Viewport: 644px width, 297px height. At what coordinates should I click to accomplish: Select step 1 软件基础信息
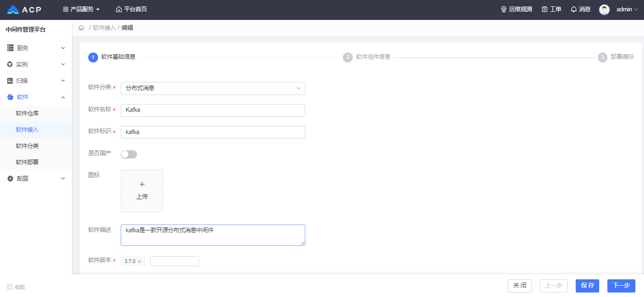pyautogui.click(x=112, y=57)
